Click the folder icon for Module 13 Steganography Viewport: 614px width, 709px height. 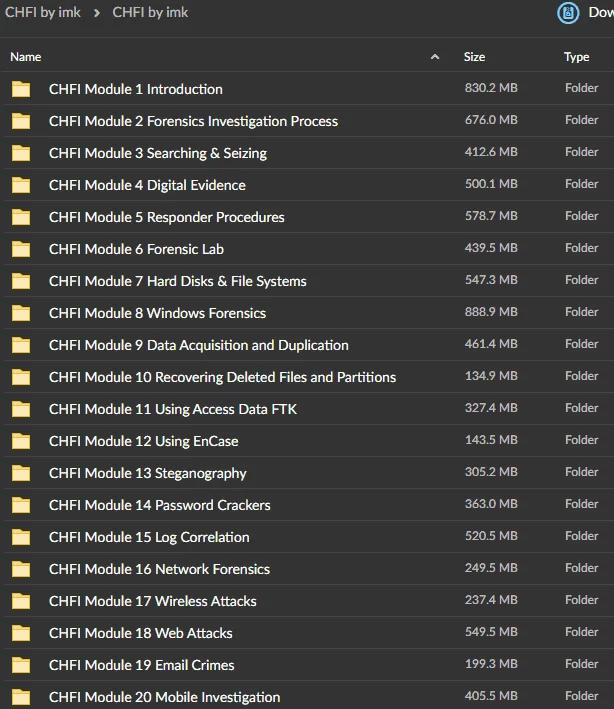[x=21, y=473]
